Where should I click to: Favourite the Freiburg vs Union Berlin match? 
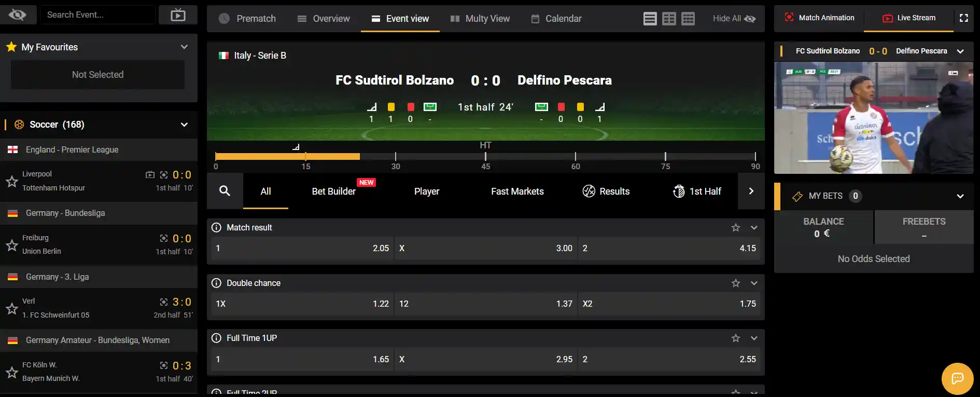[x=12, y=245]
